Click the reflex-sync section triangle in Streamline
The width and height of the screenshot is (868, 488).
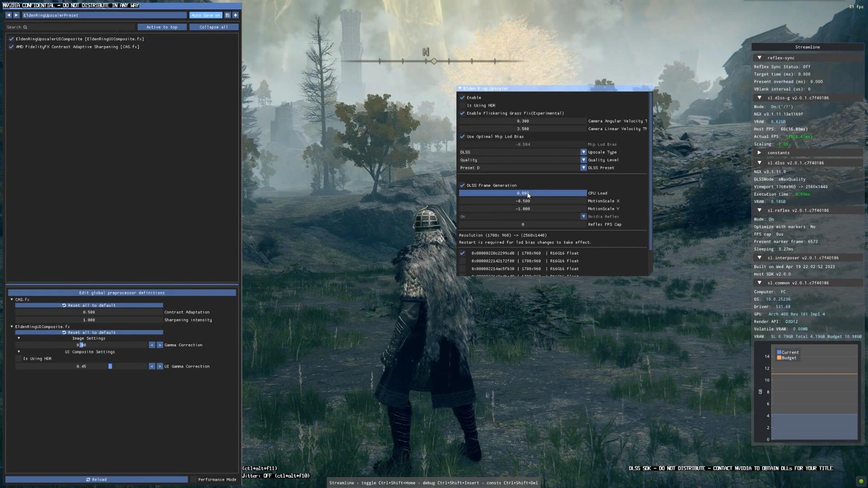(759, 57)
